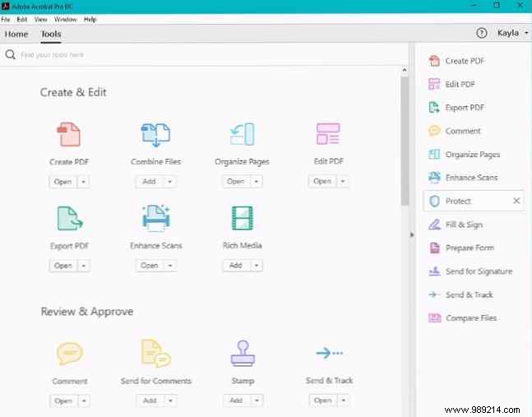Expand the Create PDF Open dropdown arrow

pos(84,182)
